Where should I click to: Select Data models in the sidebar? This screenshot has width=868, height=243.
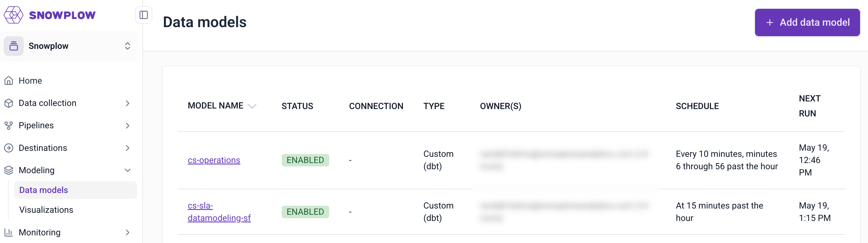coord(44,190)
